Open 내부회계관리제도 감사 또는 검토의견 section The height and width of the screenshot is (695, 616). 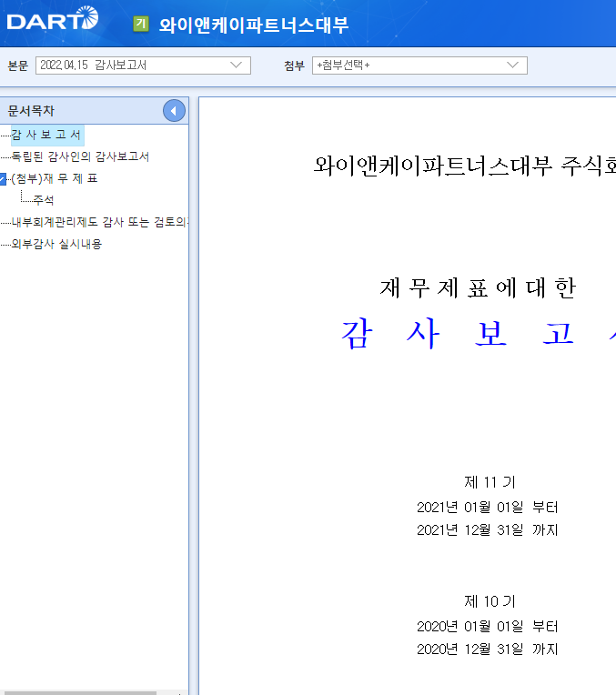coord(100,222)
